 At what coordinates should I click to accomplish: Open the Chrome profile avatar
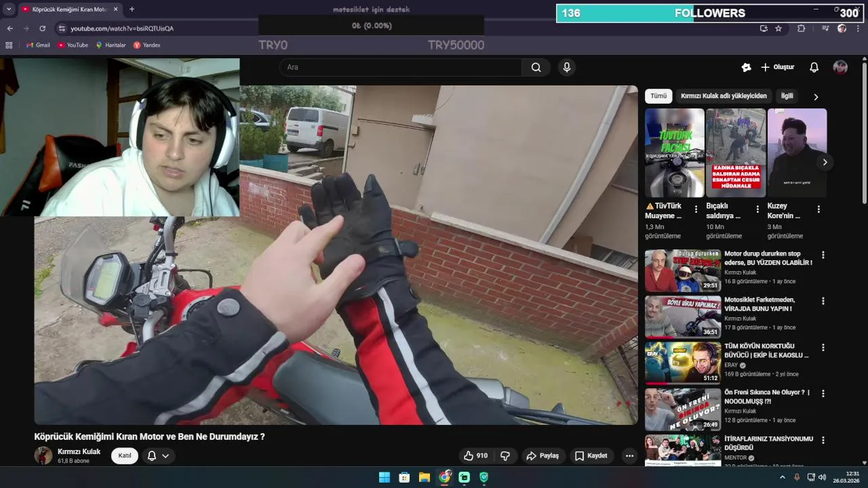pos(842,28)
